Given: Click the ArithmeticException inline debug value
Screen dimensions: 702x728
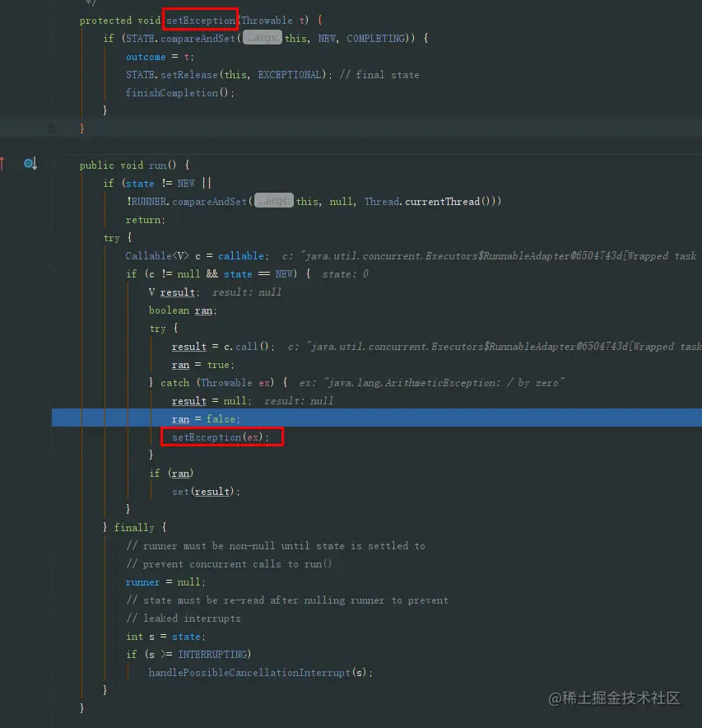Looking at the screenshot, I should click(431, 383).
